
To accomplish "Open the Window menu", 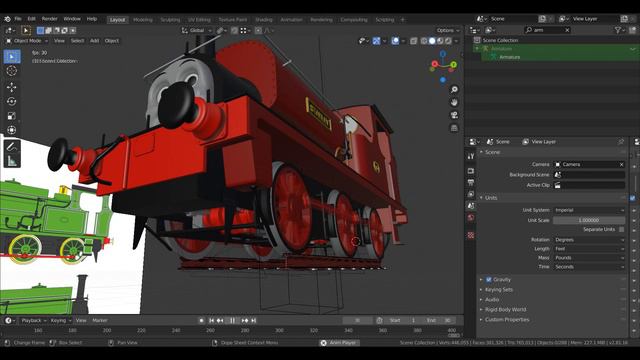I will pos(72,19).
